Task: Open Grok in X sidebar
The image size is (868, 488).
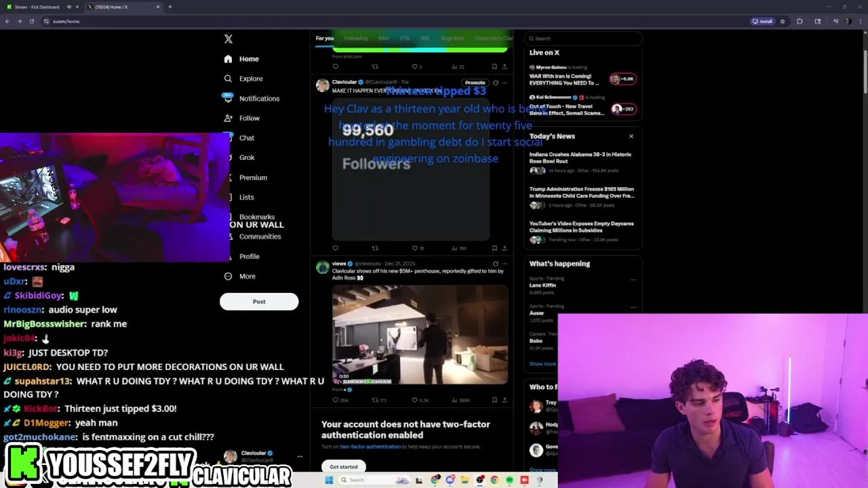Action: click(x=246, y=157)
